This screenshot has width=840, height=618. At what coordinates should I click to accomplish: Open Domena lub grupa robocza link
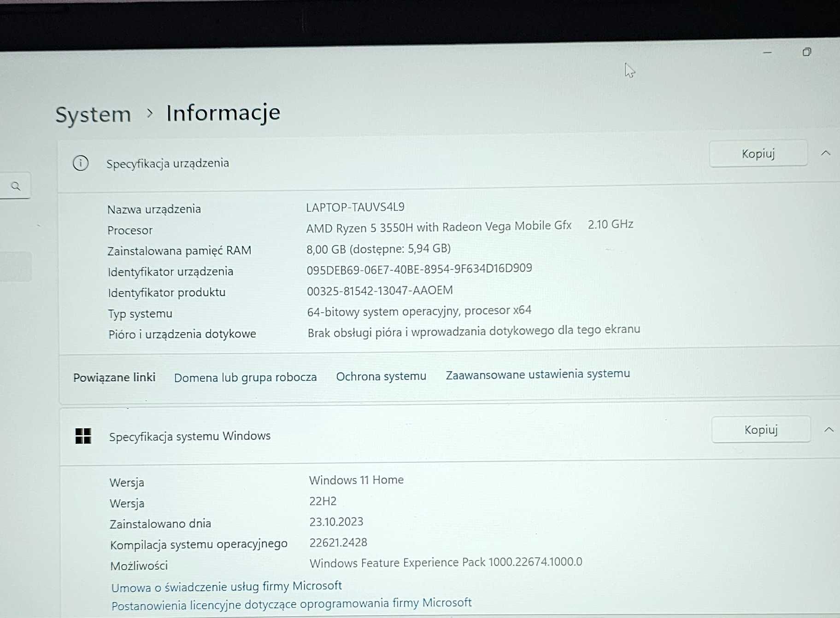(245, 378)
